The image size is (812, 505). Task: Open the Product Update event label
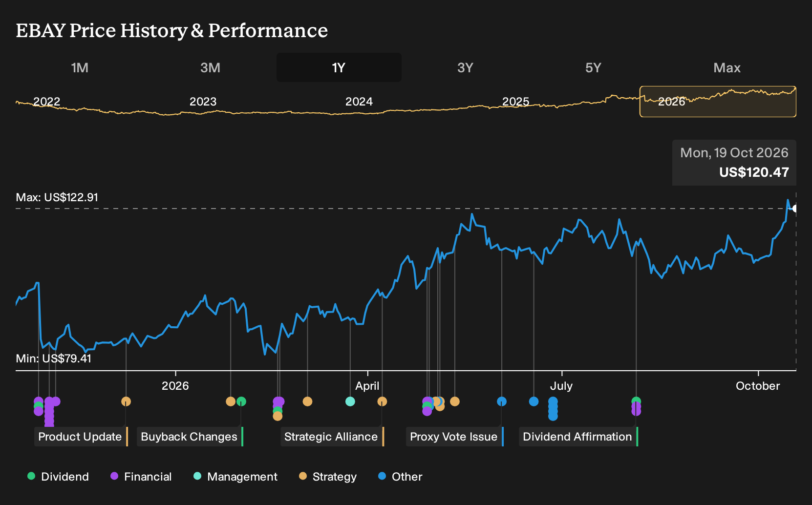(81, 437)
